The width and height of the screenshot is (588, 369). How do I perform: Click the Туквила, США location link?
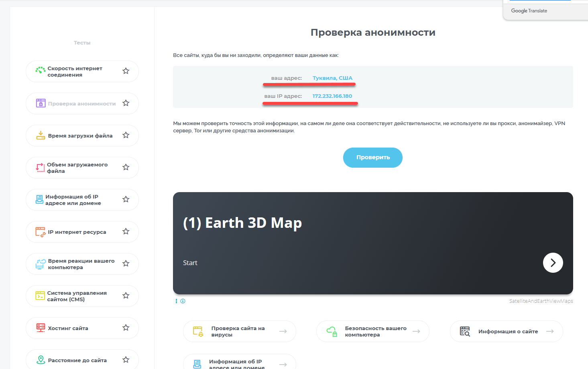click(x=332, y=78)
